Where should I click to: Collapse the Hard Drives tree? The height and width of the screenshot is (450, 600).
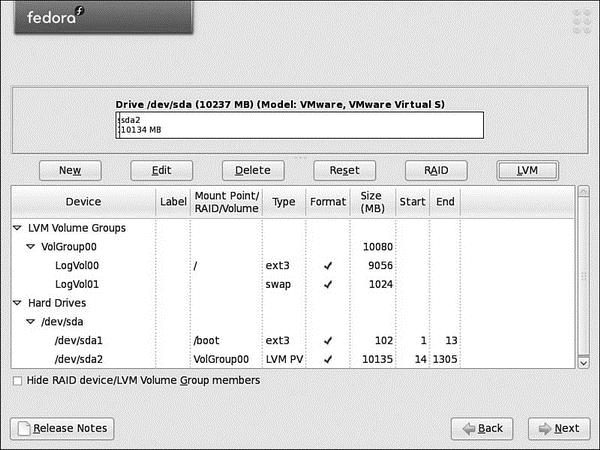coord(17,303)
